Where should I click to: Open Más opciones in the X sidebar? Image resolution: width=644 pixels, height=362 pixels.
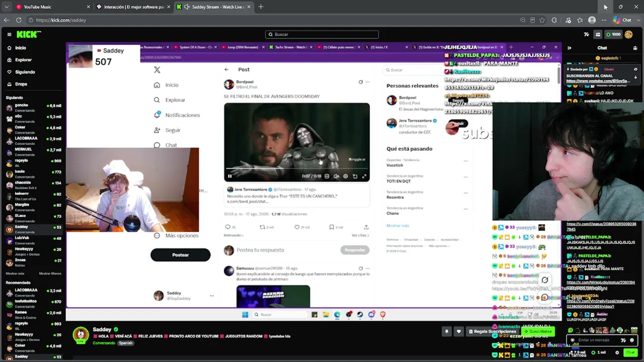tap(176, 235)
